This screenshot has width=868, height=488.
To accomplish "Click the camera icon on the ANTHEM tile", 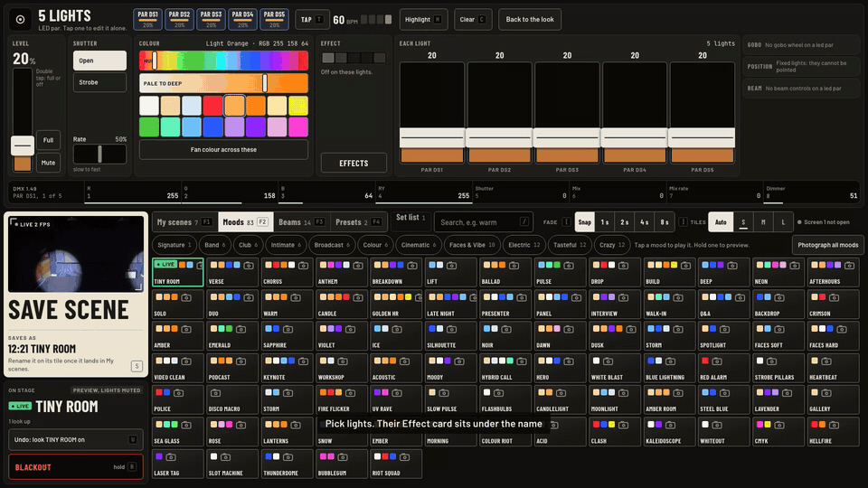I will 358,266.
